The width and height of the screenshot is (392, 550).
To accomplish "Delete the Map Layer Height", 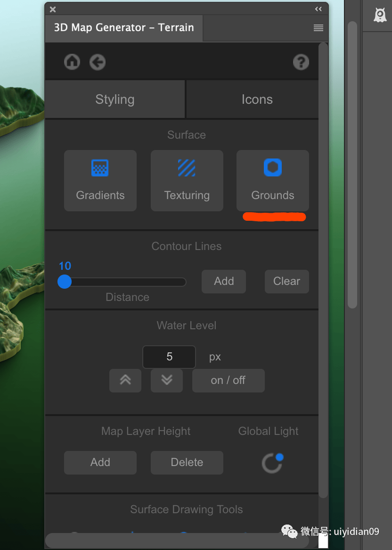I will point(187,462).
